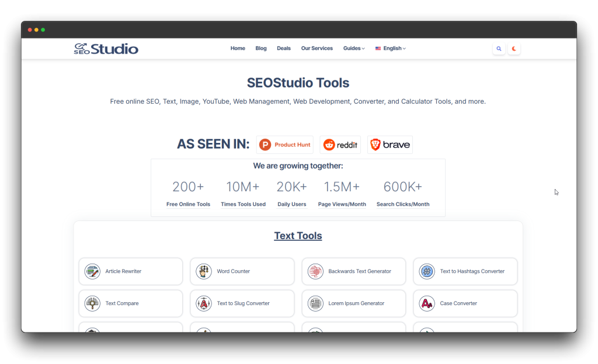This screenshot has width=598, height=364.
Task: Click the Lorem Ipsum Generator icon
Action: point(315,303)
